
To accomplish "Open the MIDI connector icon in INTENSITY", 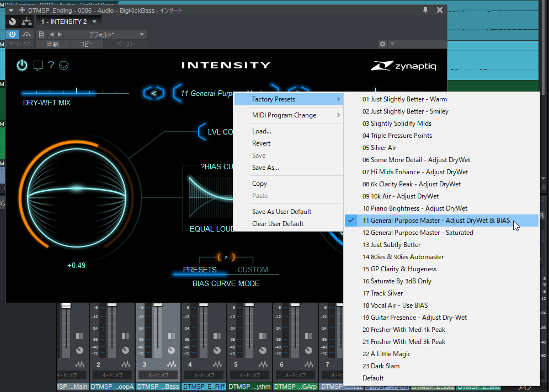I will (63, 65).
